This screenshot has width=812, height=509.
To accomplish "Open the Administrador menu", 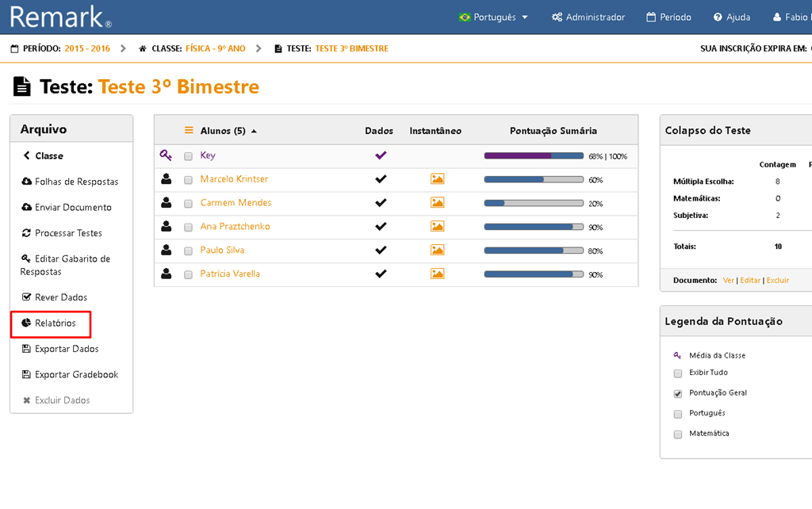I will click(588, 17).
